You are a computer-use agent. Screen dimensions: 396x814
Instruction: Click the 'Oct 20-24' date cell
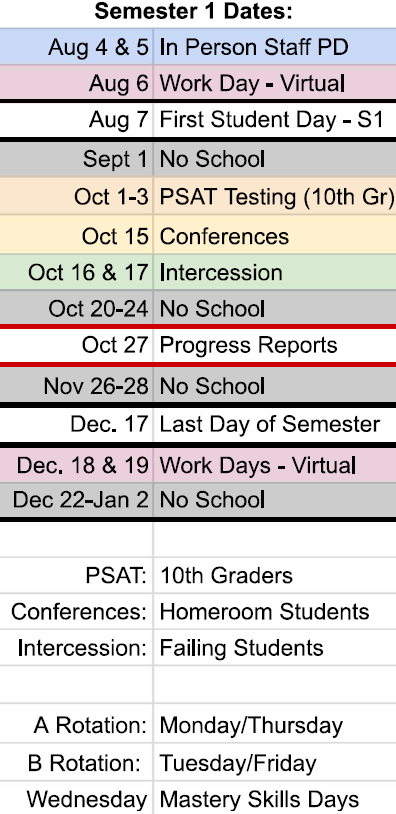(x=76, y=308)
